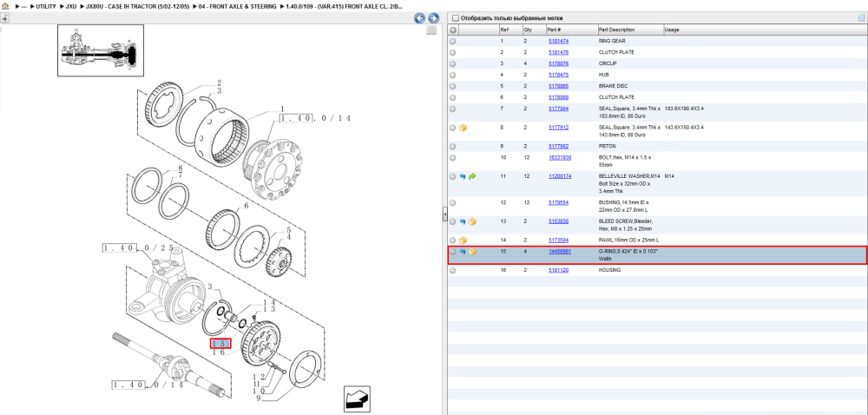Screen dimensions: 868x415
Task: Click the front axle overview thumbnail
Action: pos(101,50)
